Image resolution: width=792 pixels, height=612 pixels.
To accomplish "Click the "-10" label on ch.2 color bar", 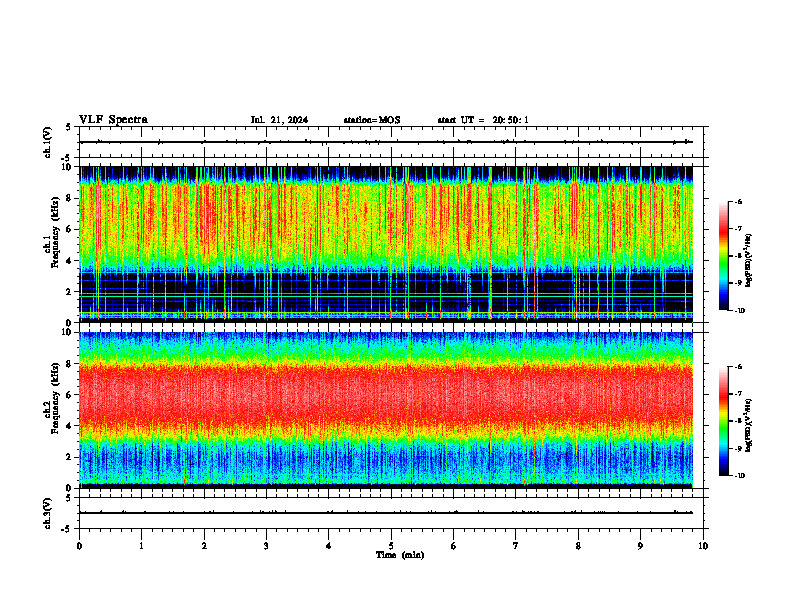I will [x=739, y=476].
